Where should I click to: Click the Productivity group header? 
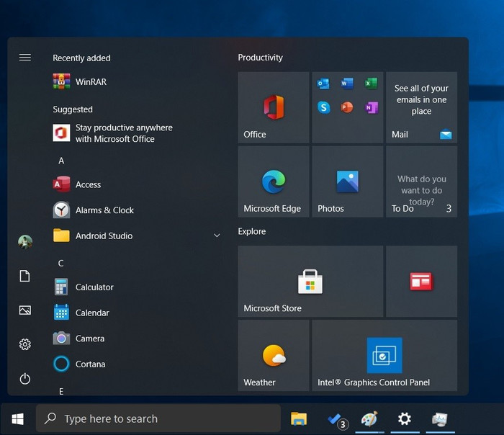pyautogui.click(x=261, y=58)
